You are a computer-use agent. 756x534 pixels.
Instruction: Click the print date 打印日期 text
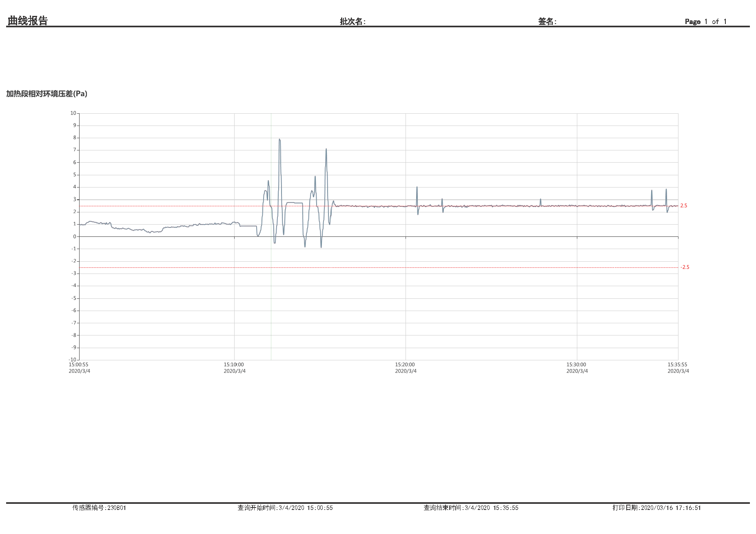click(656, 508)
